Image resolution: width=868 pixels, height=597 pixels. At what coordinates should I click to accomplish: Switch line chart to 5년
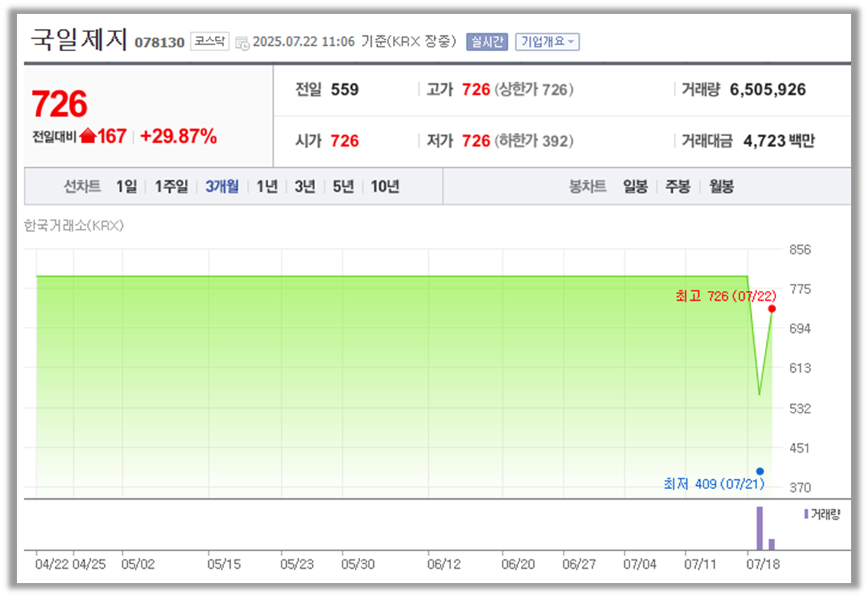pyautogui.click(x=343, y=187)
